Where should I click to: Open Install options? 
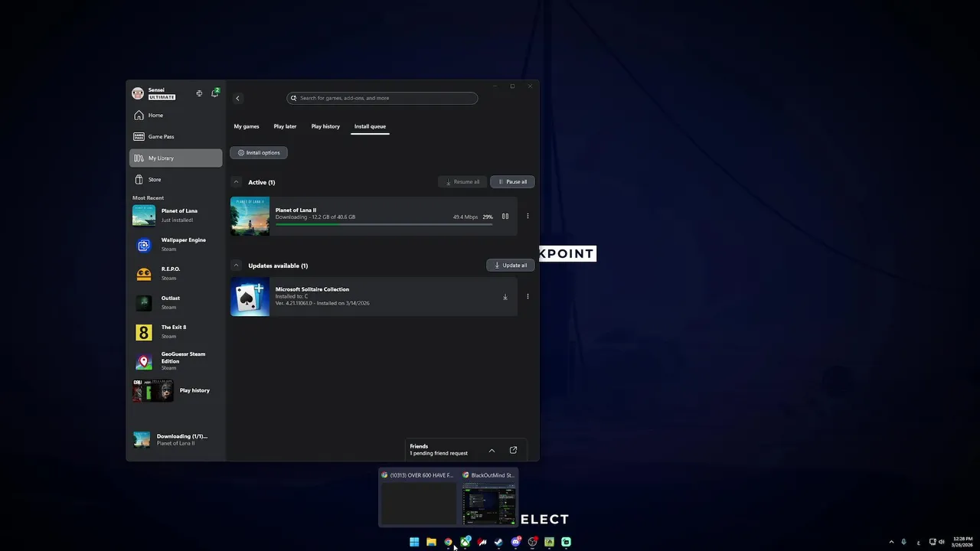click(x=259, y=152)
